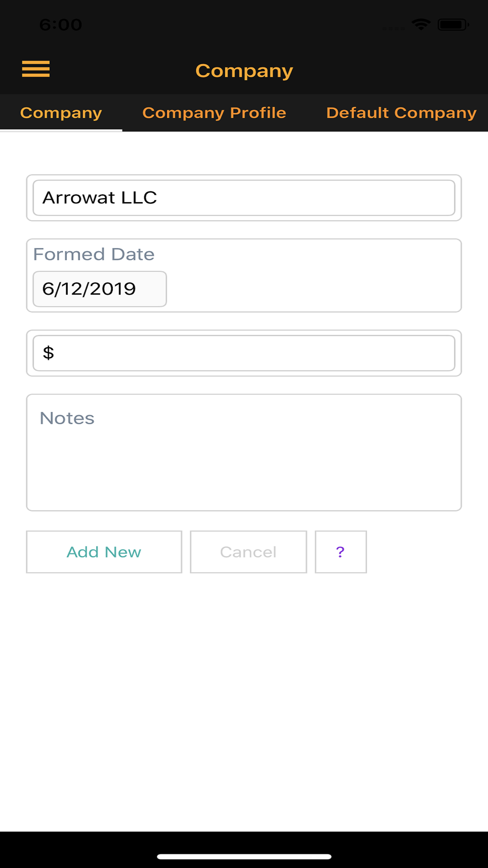Tap the battery indicator icon
The height and width of the screenshot is (868, 488).
pyautogui.click(x=453, y=24)
